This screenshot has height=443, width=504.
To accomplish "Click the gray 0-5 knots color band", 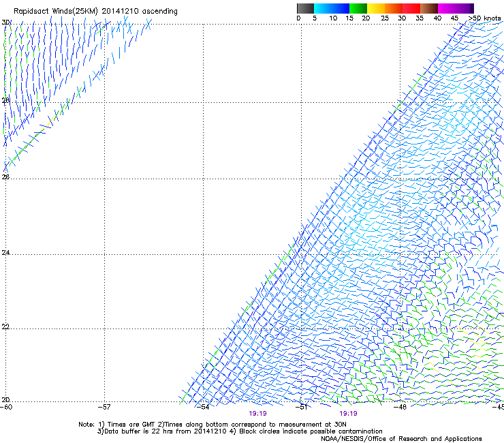I will pos(305,8).
